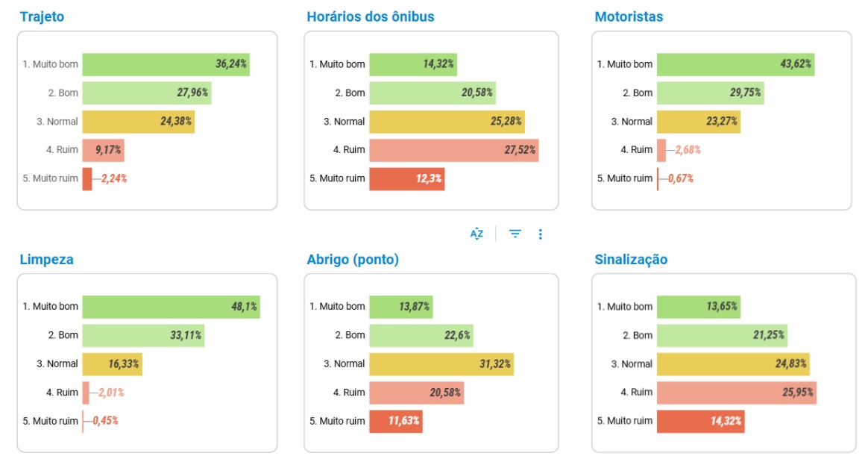Screen dimensions: 868x462
Task: Select the 12,3% Muito ruim bar in Horários
Action: pos(407,179)
